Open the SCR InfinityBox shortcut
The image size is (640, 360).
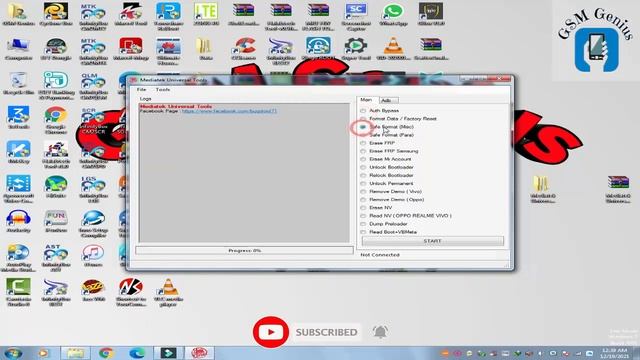click(x=93, y=121)
